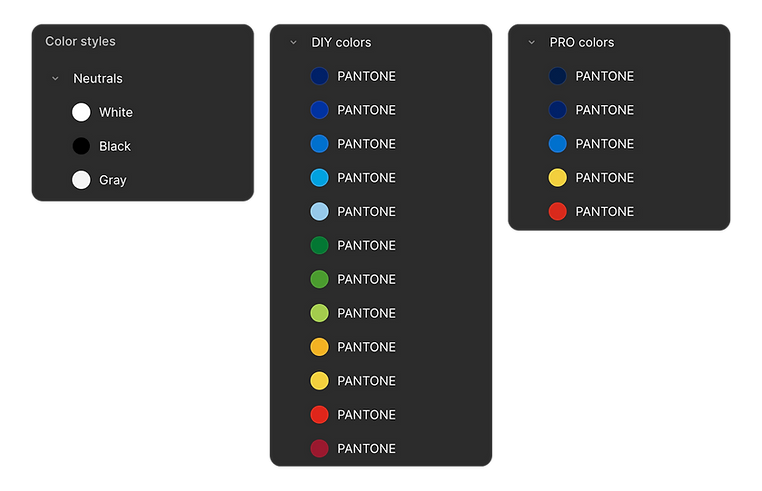
Task: Collapse the Neutrals group chevron
Action: click(55, 78)
